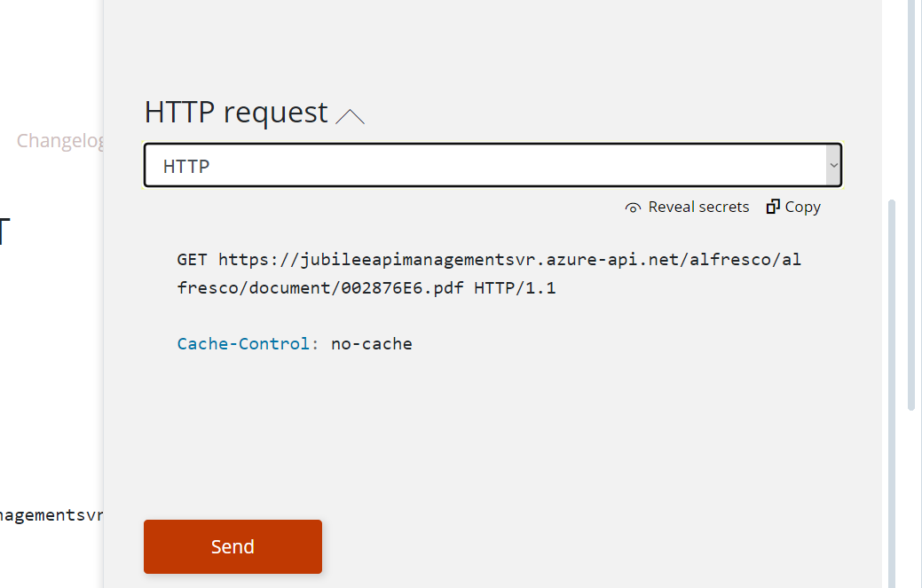Click the GET method keyword in request
Screen dimensions: 922x588
coord(192,259)
